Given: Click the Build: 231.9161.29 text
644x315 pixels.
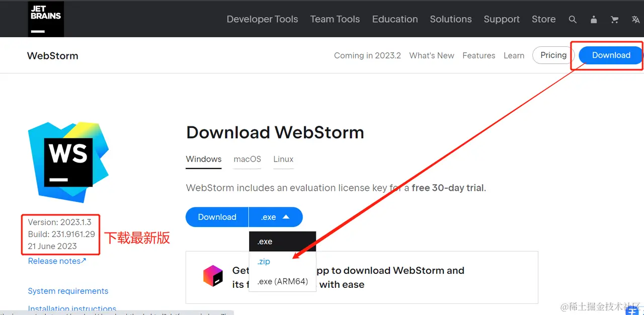Looking at the screenshot, I should click(x=61, y=234).
